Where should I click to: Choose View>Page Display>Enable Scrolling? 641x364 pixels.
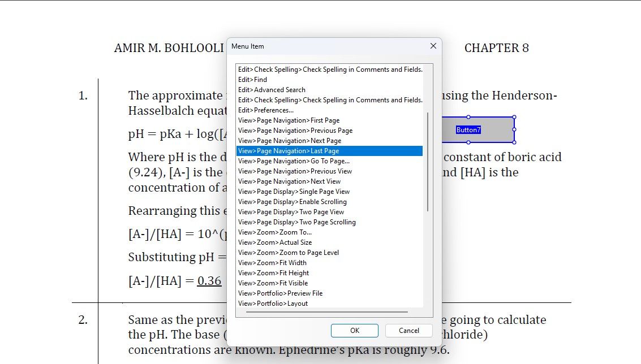coord(329,202)
